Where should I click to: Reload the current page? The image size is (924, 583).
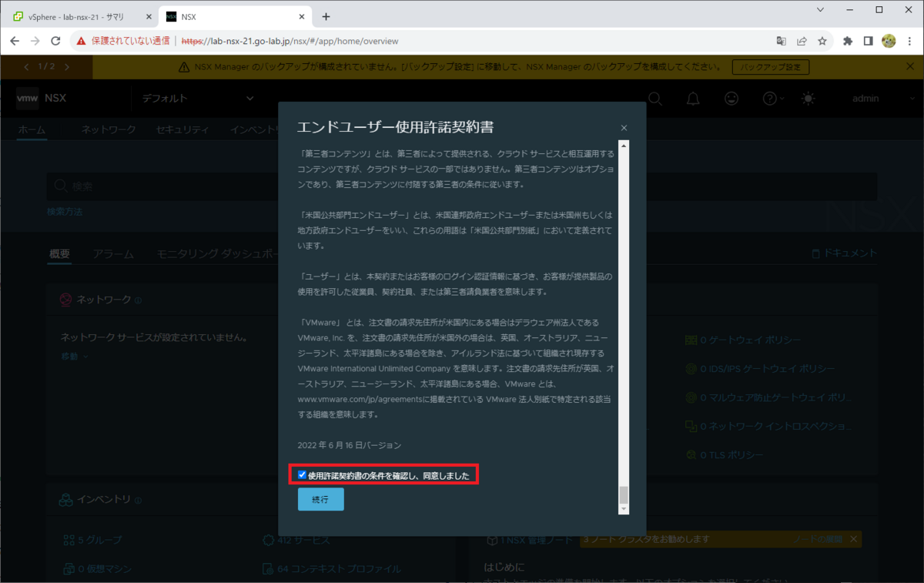55,41
